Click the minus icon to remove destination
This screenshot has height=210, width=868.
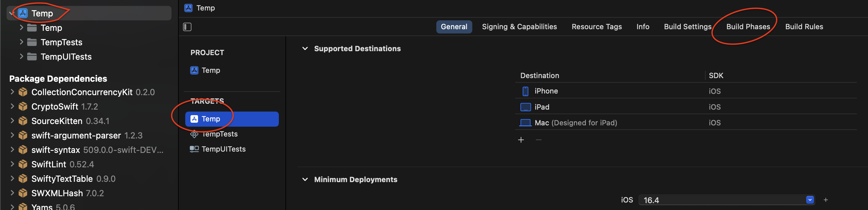point(538,140)
